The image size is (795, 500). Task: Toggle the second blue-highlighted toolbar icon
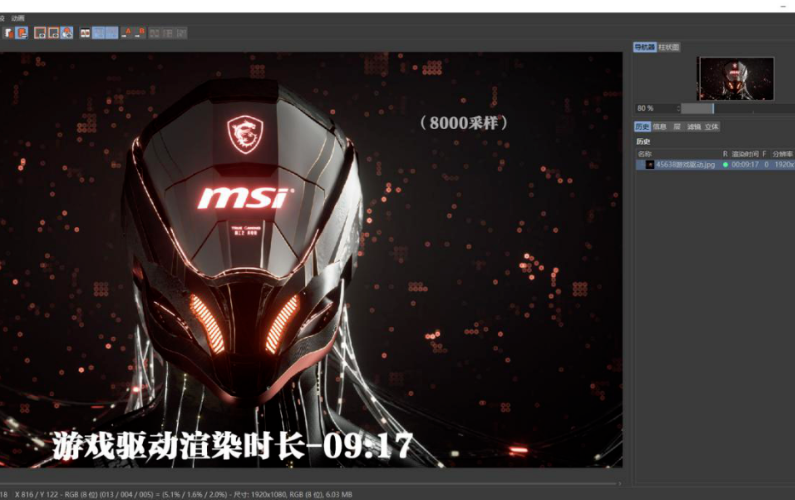click(x=112, y=33)
